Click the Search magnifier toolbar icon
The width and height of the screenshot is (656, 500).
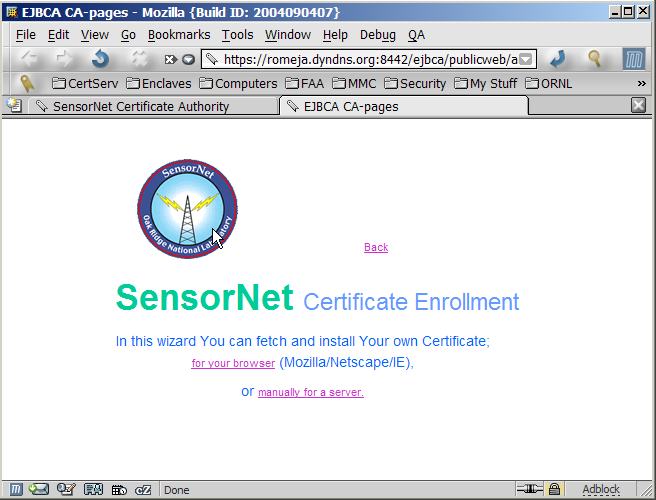click(594, 59)
